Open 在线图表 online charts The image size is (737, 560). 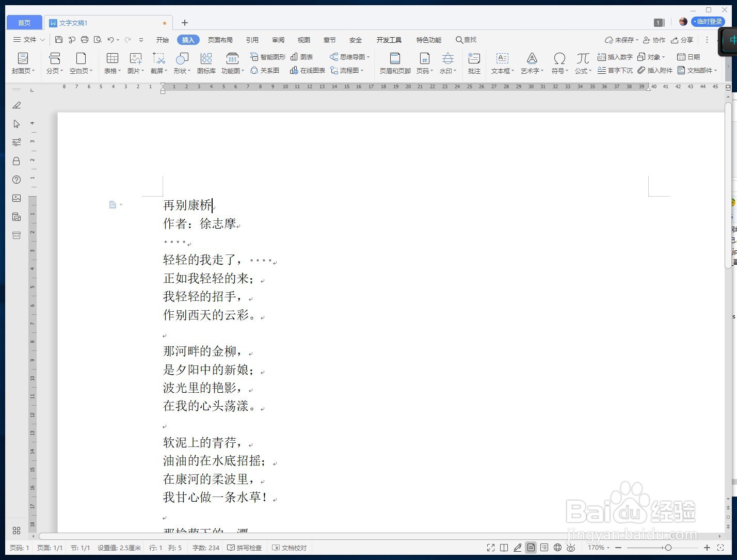coord(308,70)
